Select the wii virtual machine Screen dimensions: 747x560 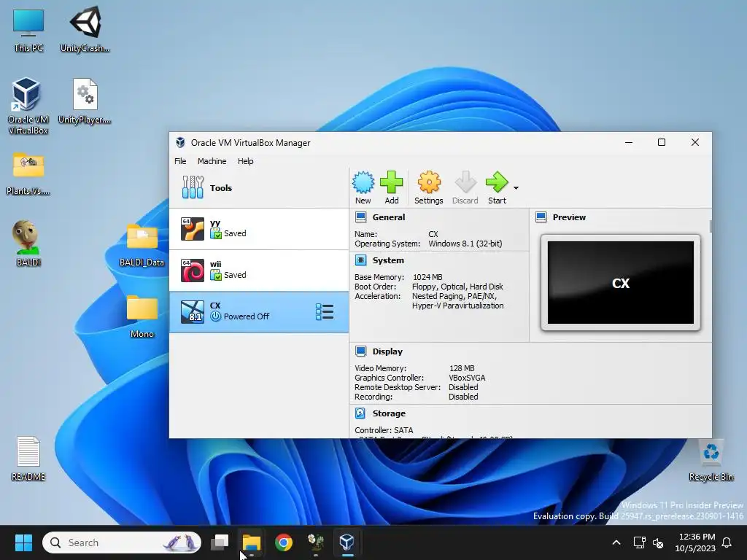pos(259,271)
